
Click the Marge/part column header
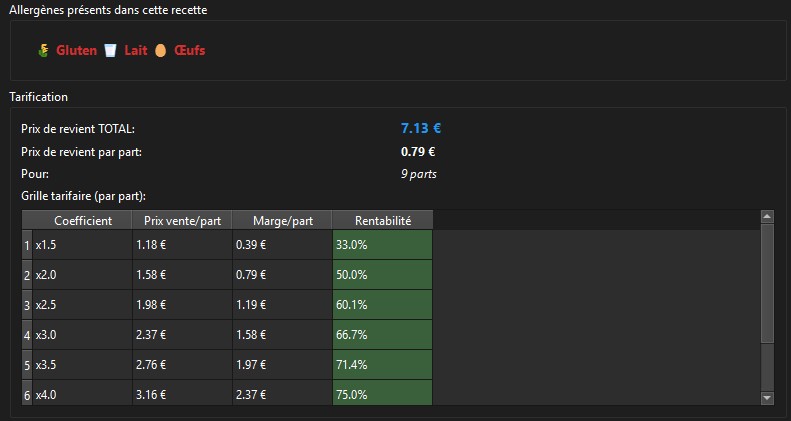pyautogui.click(x=282, y=220)
